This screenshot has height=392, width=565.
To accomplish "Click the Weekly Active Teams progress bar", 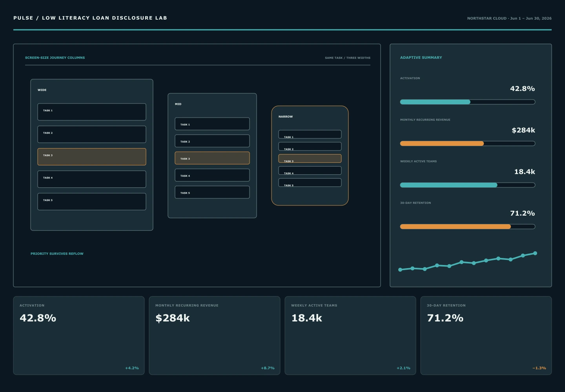I will click(x=468, y=185).
